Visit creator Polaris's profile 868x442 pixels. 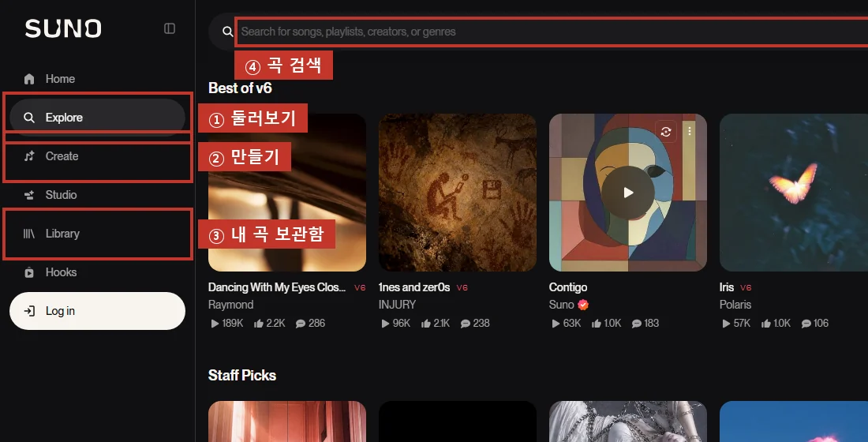(735, 305)
